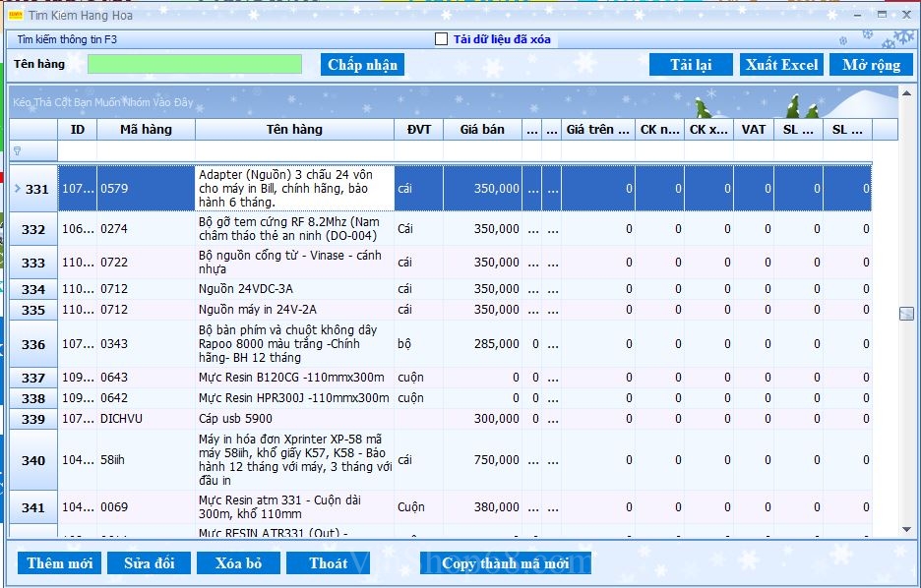
Task: Click the app icon in the title bar
Action: point(16,15)
